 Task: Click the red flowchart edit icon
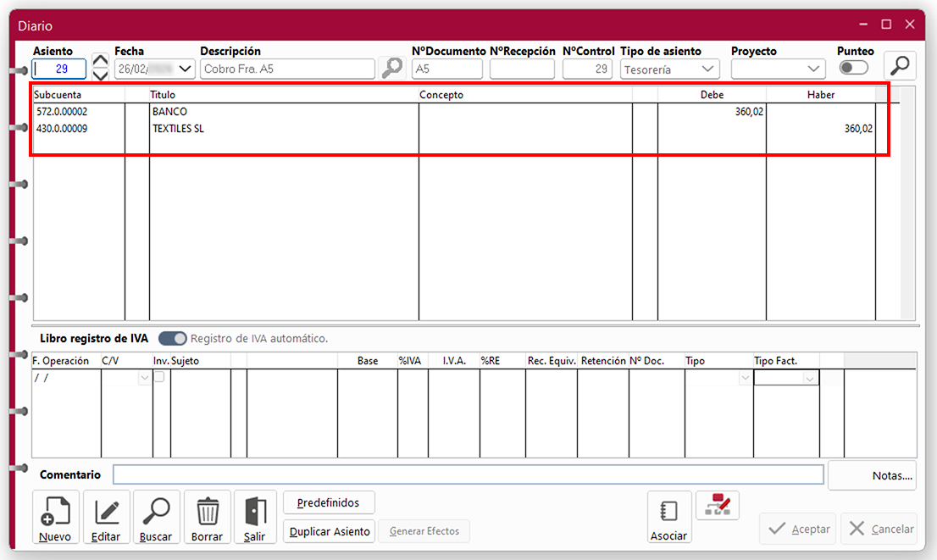click(717, 505)
